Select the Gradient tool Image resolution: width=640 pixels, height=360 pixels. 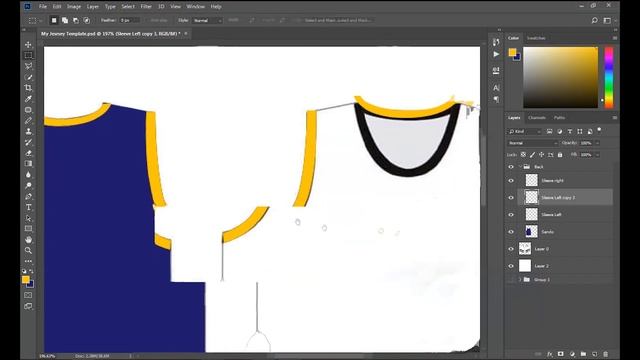point(28,164)
